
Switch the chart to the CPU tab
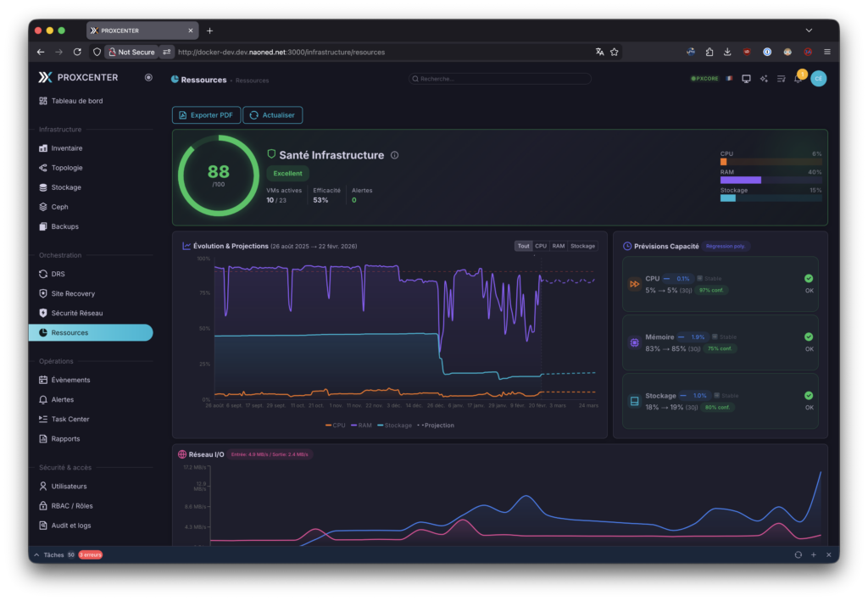541,246
